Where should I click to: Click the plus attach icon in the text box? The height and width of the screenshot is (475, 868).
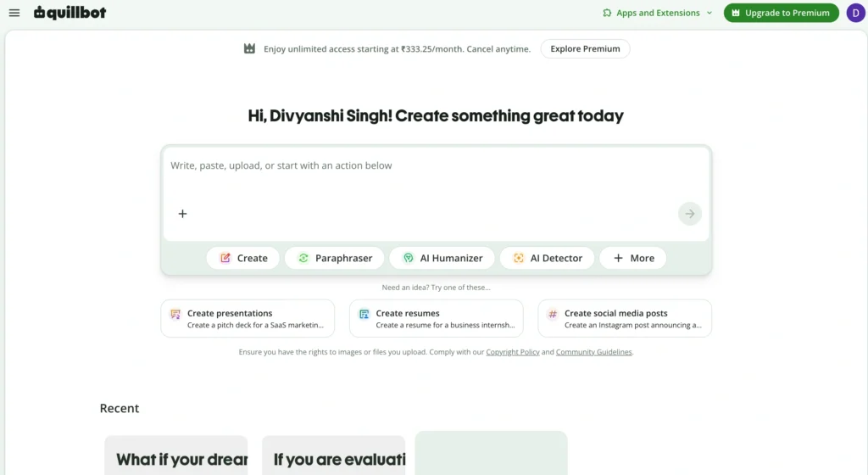183,214
